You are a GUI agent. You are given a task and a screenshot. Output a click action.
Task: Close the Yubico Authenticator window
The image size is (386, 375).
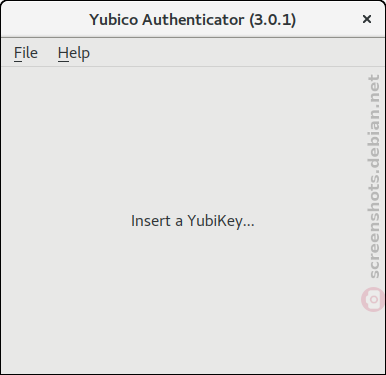tap(367, 19)
